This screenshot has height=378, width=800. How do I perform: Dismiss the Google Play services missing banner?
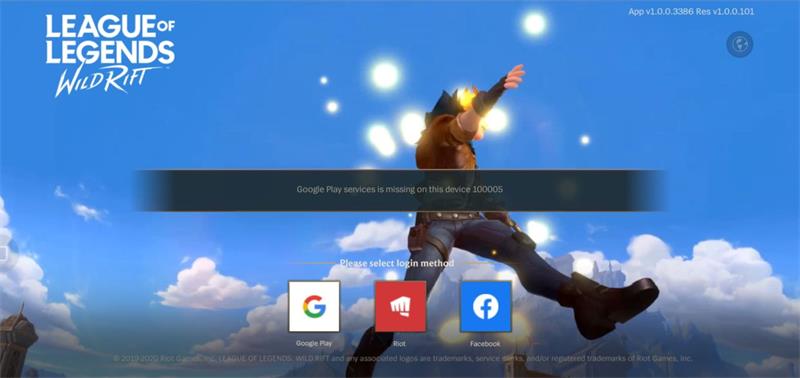click(400, 190)
